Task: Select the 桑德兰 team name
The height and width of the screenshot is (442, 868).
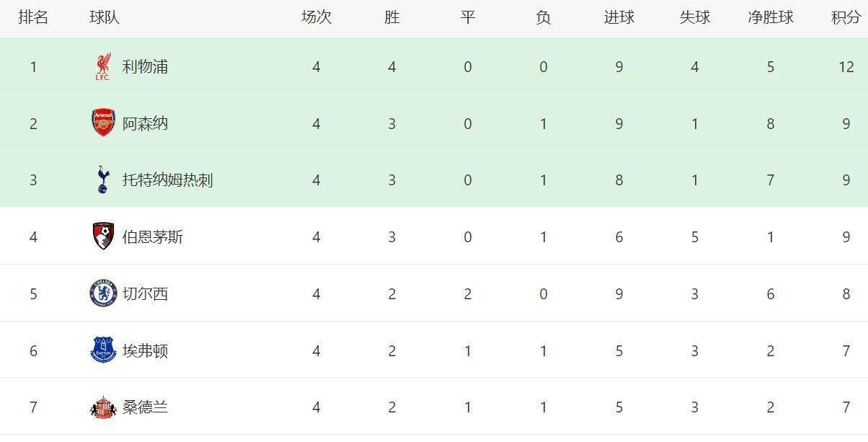Action: (145, 407)
